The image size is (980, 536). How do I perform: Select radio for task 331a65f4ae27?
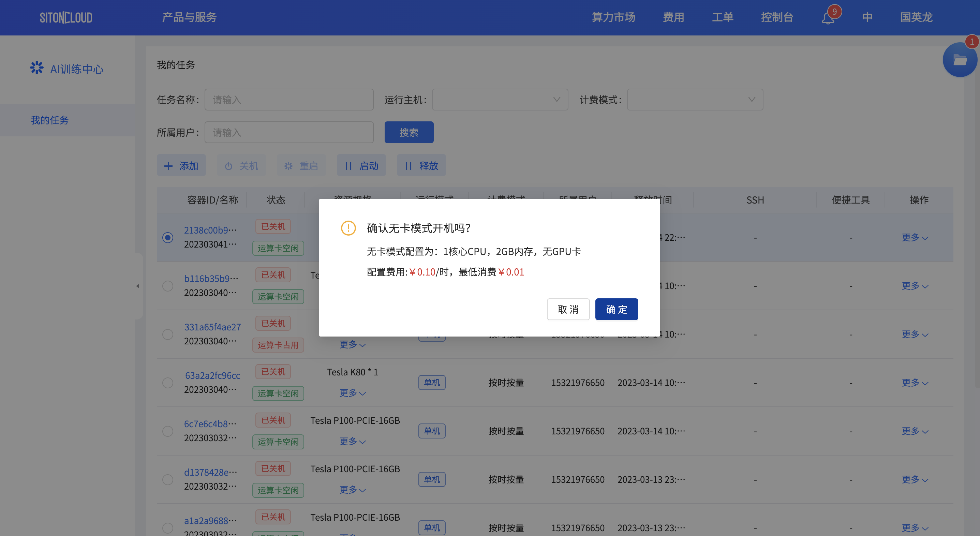click(x=167, y=334)
